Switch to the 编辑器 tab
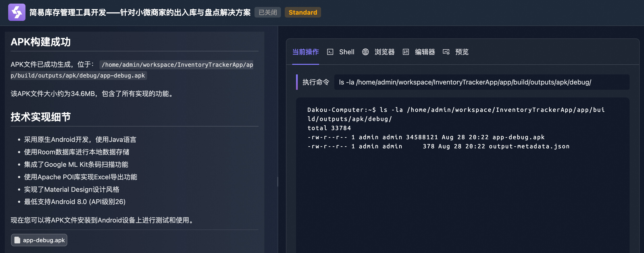This screenshot has height=253, width=644. point(425,52)
